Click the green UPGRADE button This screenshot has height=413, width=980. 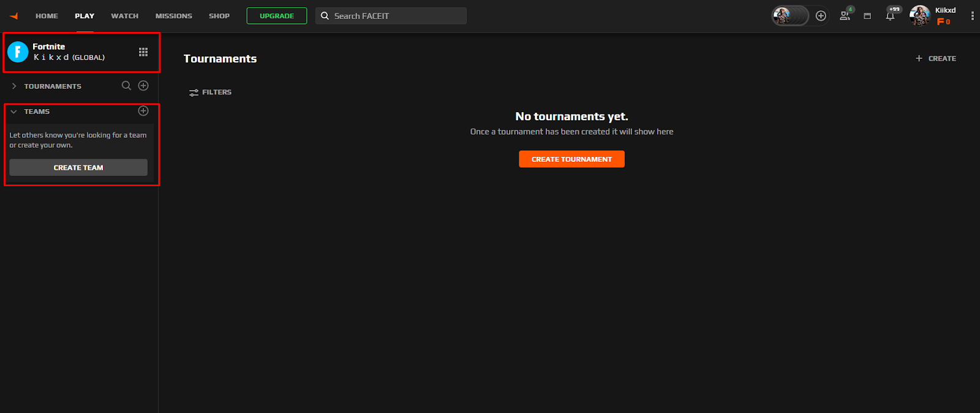(277, 16)
